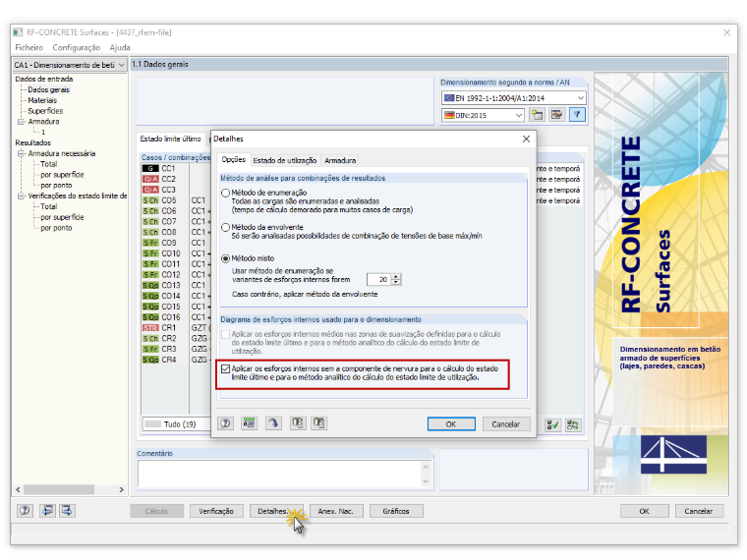Image resolution: width=747 pixels, height=560 pixels.
Task: Switch to the Opções tab
Action: click(234, 160)
